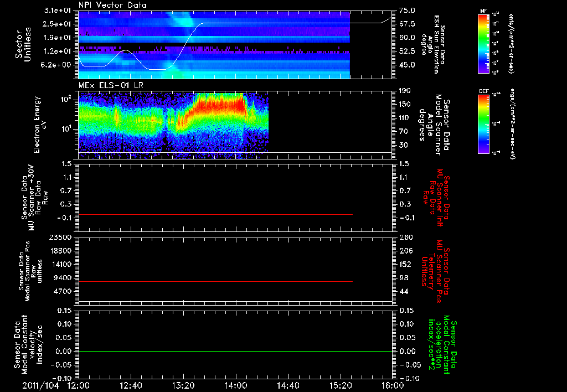Click the 3.1e+01 sector tick label

[x=58, y=11]
